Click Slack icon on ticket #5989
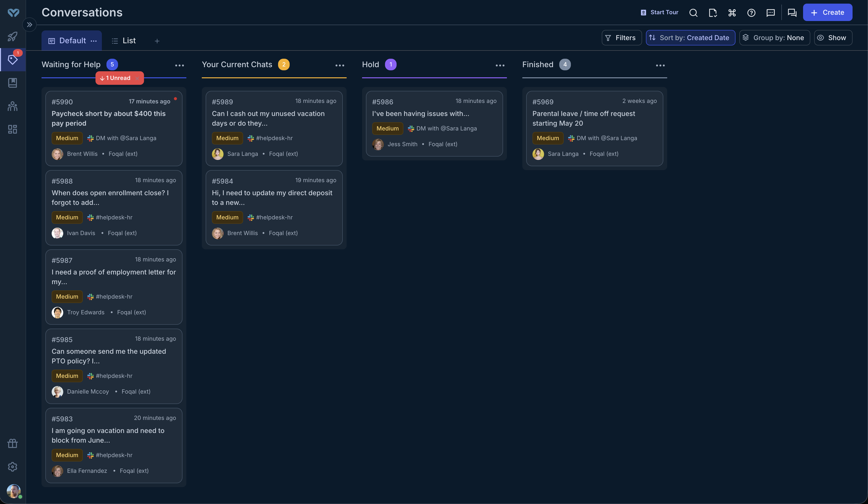The width and height of the screenshot is (868, 504). coord(250,138)
